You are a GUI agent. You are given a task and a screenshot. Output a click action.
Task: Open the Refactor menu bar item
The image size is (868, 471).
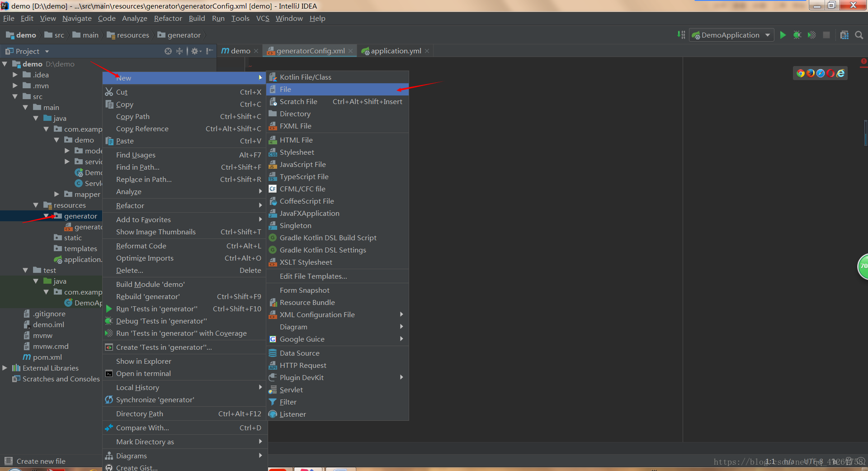pyautogui.click(x=168, y=18)
